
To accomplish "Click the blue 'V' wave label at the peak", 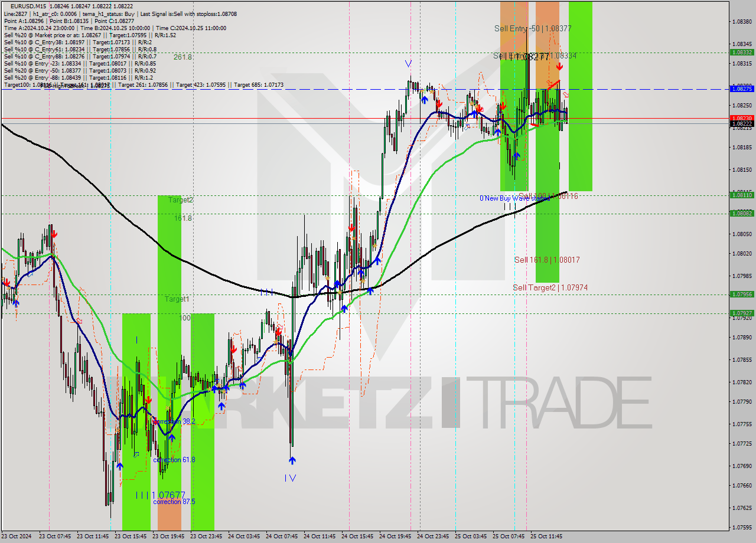I will pyautogui.click(x=408, y=63).
